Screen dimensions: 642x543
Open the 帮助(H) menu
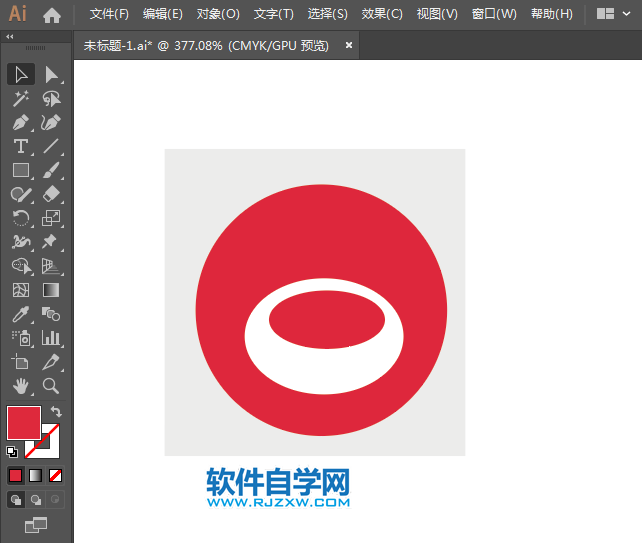552,14
